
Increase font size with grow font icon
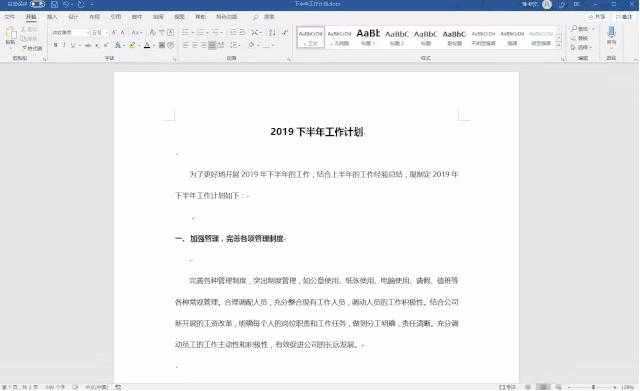(114, 32)
